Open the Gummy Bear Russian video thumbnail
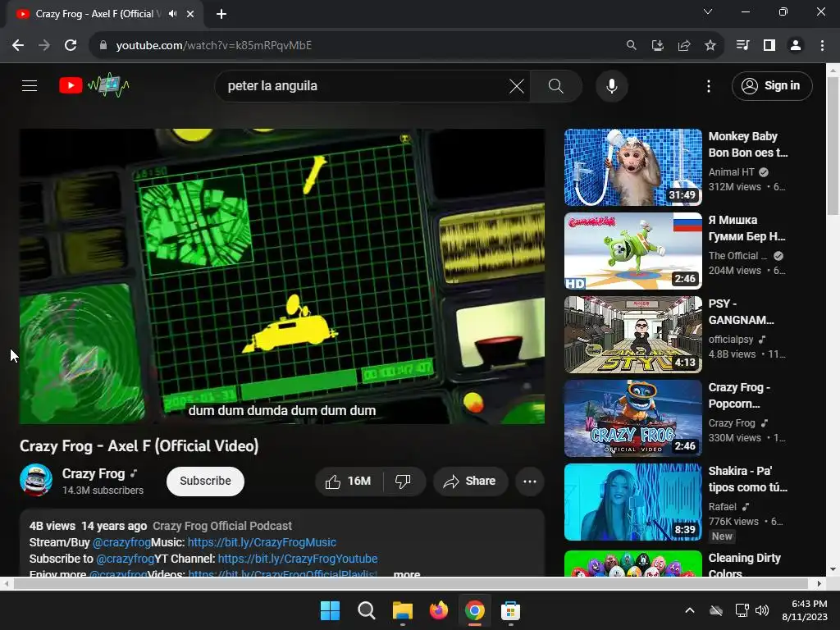 click(632, 251)
